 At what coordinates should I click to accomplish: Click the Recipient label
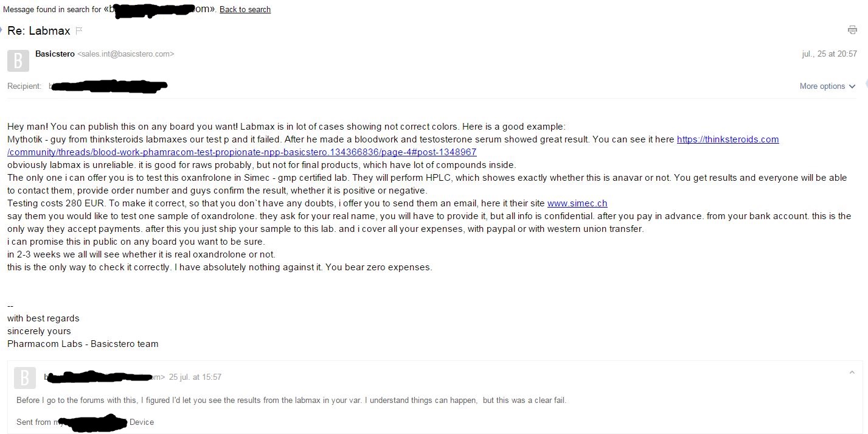[x=24, y=86]
